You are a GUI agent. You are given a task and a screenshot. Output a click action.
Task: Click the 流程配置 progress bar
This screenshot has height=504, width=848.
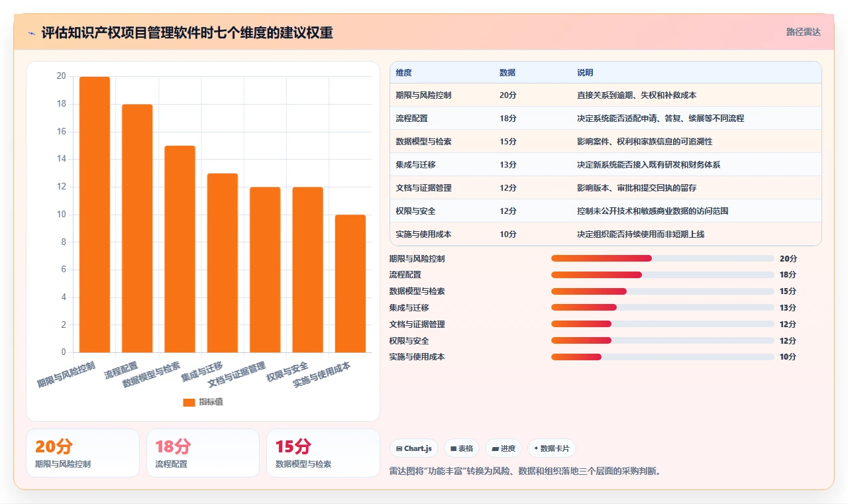pos(662,275)
